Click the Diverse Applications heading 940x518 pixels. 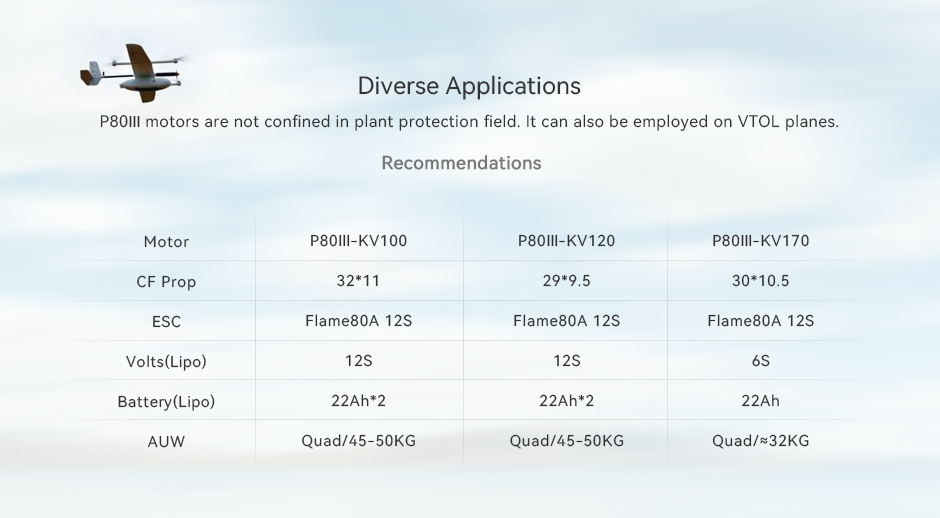[x=469, y=86]
